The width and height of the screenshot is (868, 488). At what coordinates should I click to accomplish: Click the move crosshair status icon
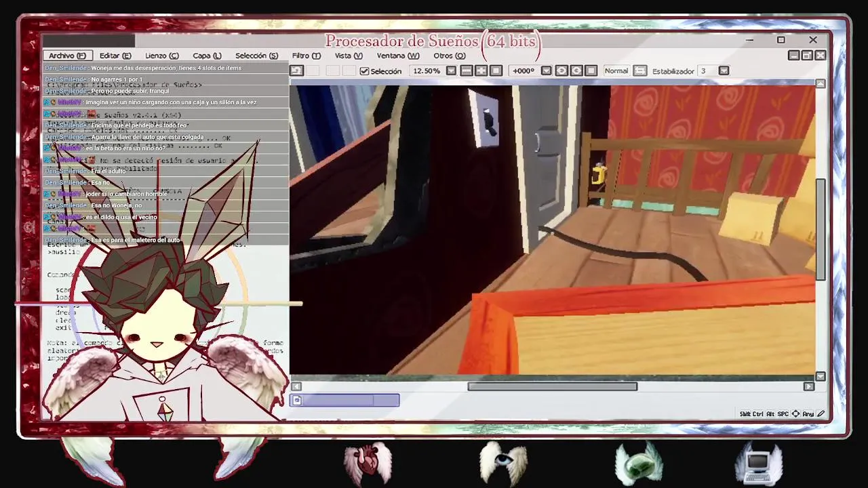coord(795,414)
